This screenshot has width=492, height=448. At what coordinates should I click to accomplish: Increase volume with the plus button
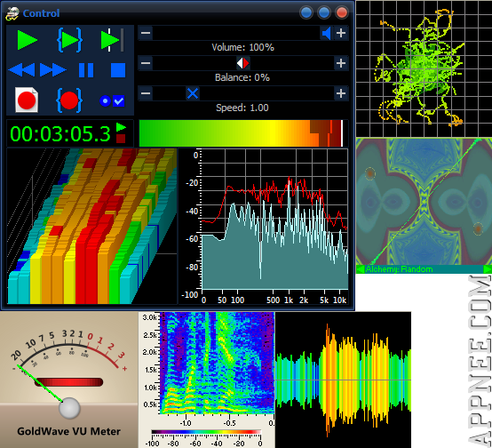[x=341, y=33]
